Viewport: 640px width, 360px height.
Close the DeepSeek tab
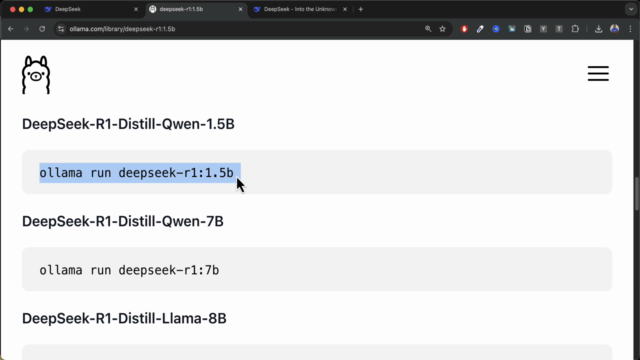136,9
